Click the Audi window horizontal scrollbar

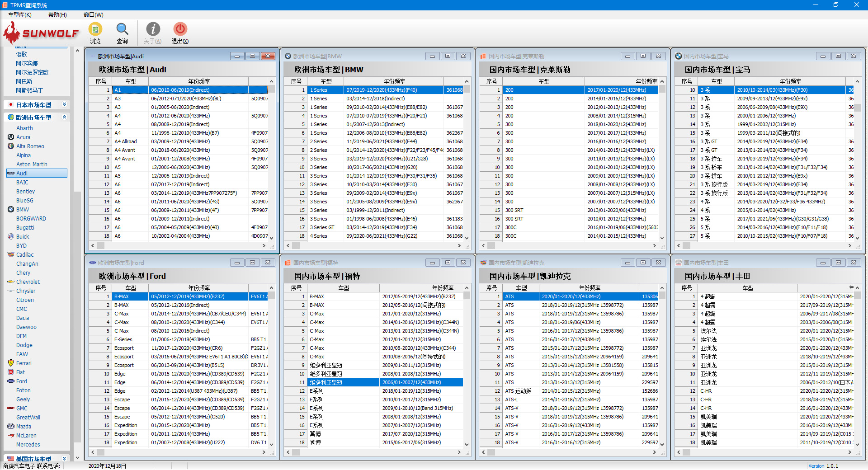point(179,246)
